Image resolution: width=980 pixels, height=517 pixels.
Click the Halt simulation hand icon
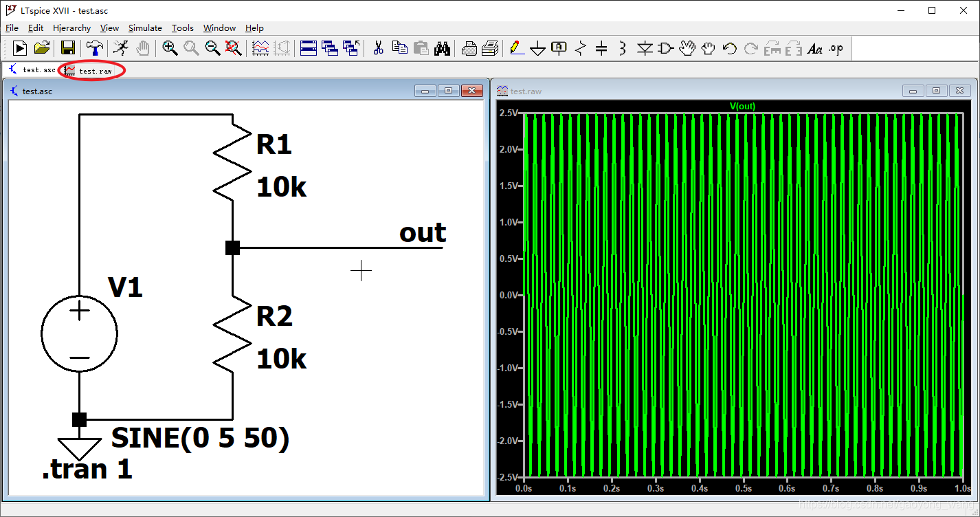pyautogui.click(x=142, y=48)
